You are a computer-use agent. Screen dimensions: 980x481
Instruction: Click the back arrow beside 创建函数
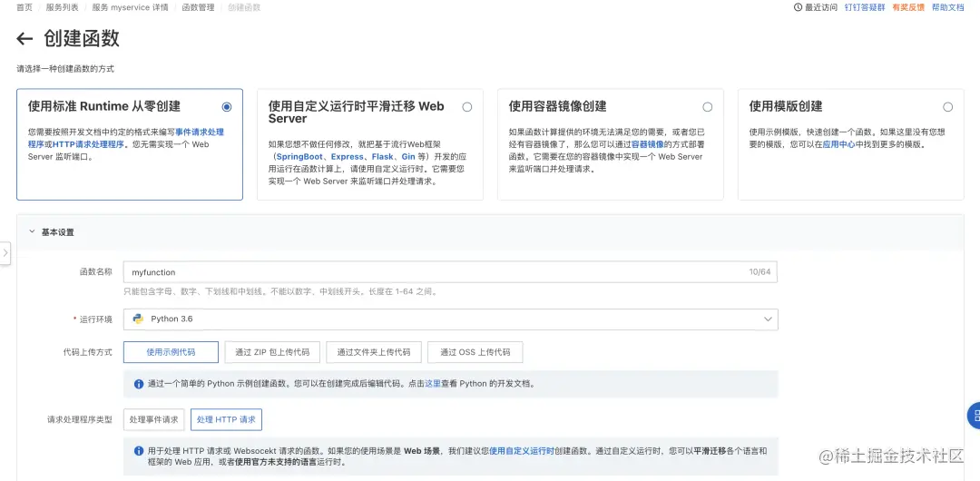[24, 39]
